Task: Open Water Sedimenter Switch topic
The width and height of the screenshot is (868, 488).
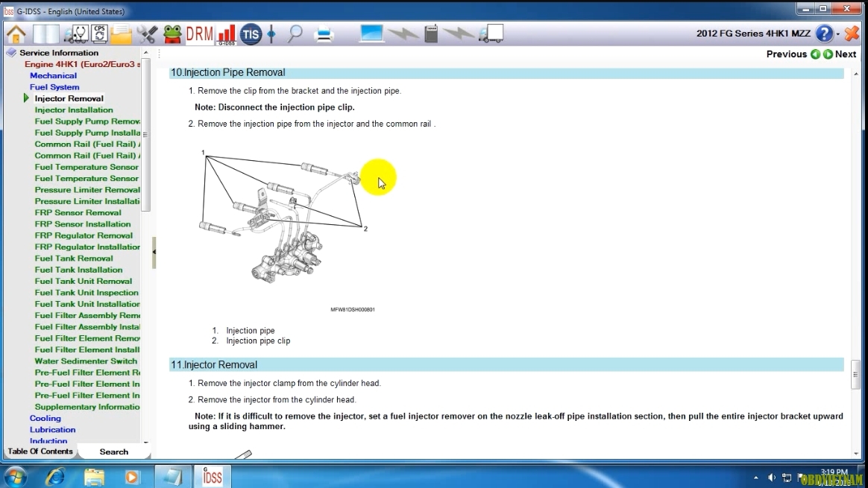Action: (x=86, y=361)
